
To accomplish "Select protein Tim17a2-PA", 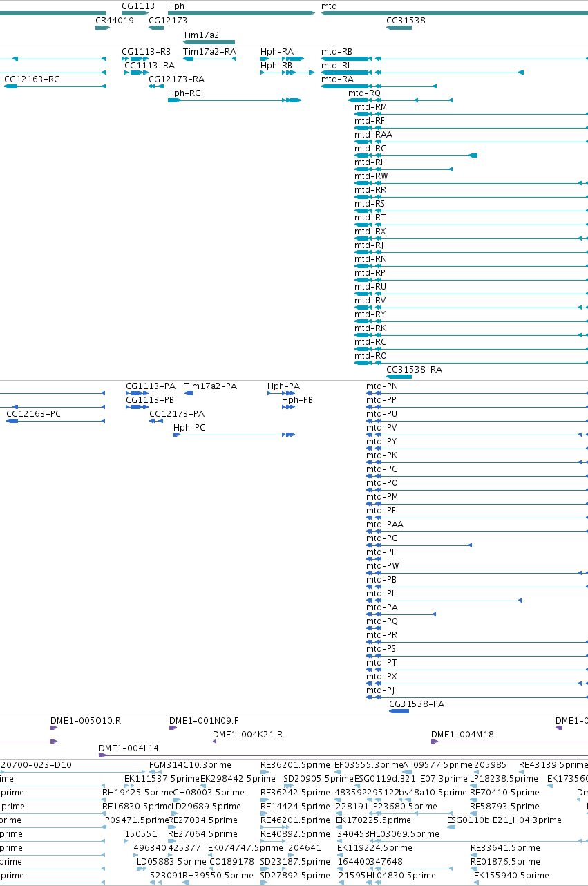I will (x=211, y=386).
